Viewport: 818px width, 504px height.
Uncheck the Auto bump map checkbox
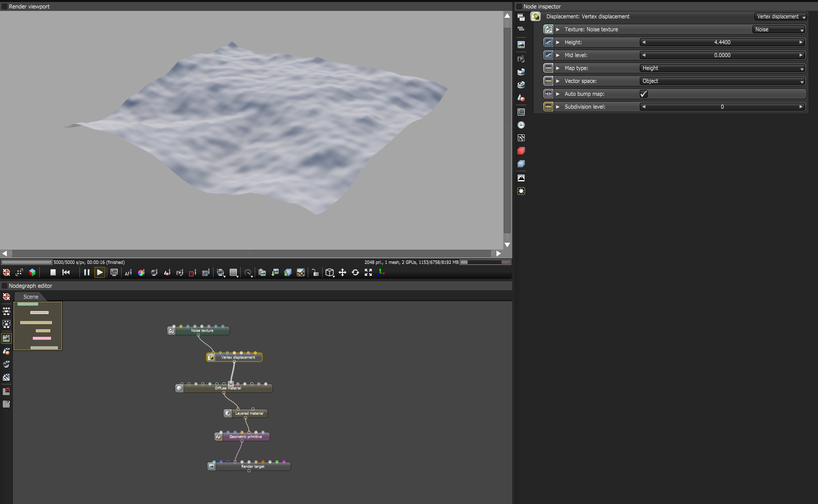tap(644, 94)
